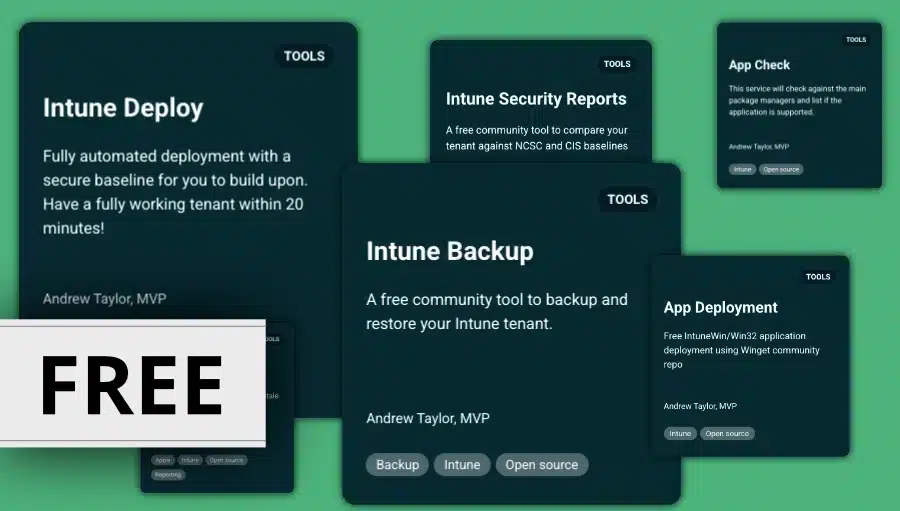Click the Winget community repo description
The image size is (900, 511).
point(742,350)
